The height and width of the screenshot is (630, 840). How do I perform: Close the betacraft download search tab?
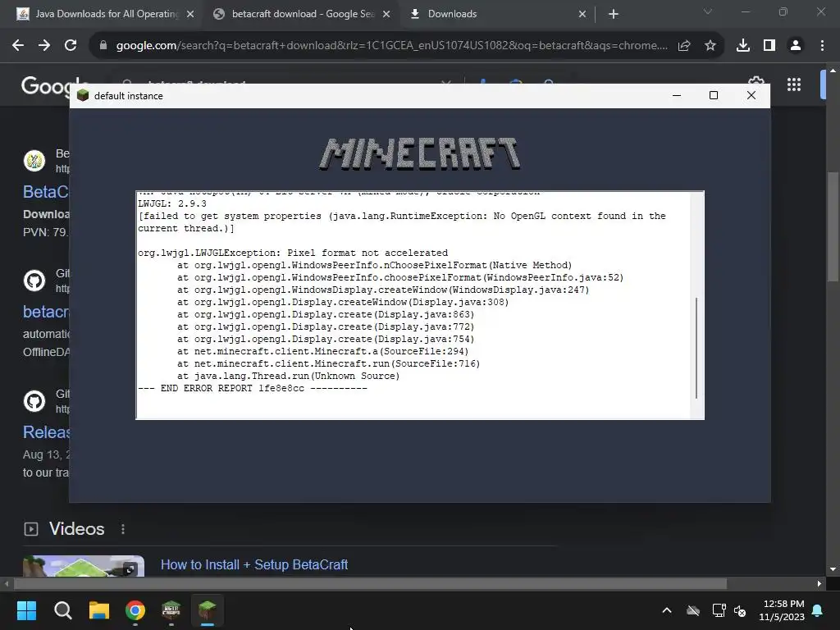pyautogui.click(x=386, y=14)
